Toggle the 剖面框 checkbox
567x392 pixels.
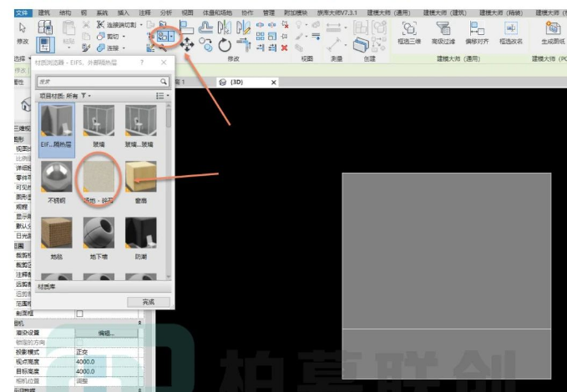tap(79, 314)
